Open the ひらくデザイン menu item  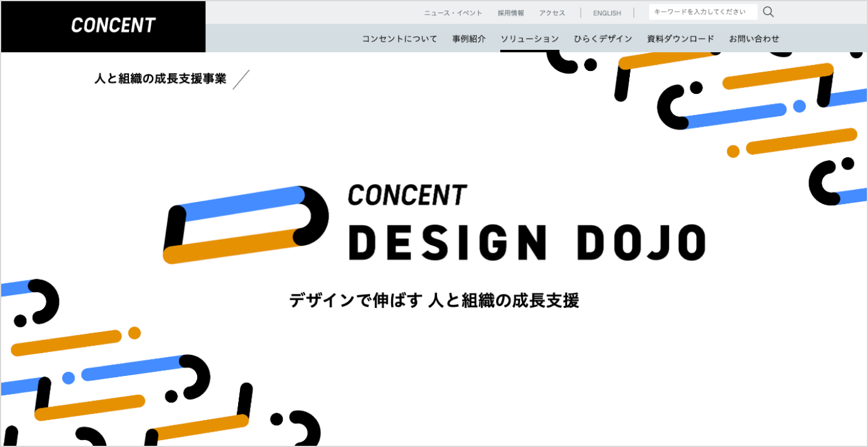point(603,39)
